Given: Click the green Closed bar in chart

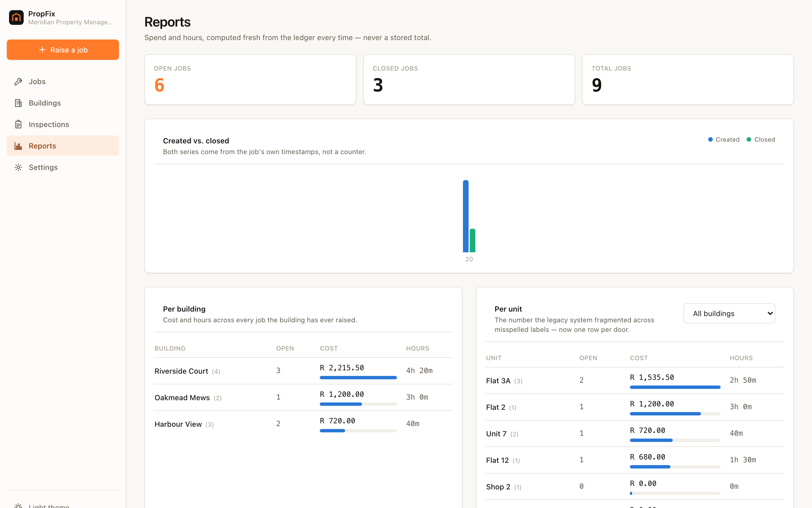Looking at the screenshot, I should [473, 240].
